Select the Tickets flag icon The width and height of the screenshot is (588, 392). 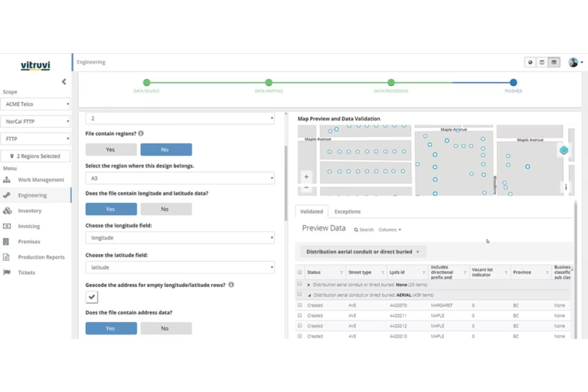pos(7,272)
